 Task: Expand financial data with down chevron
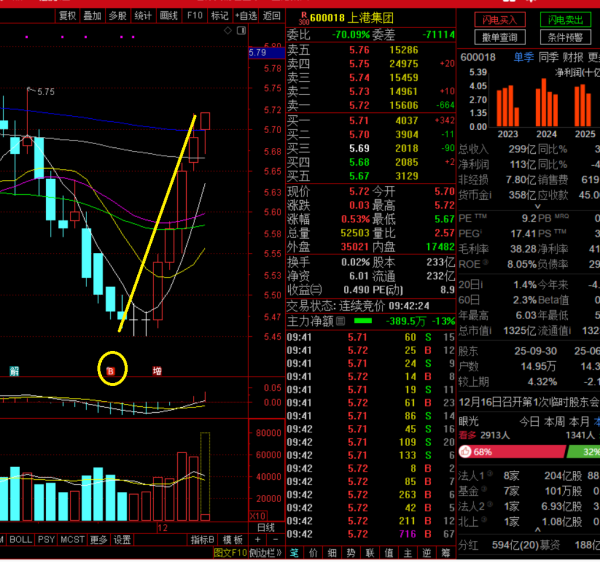[538, 207]
